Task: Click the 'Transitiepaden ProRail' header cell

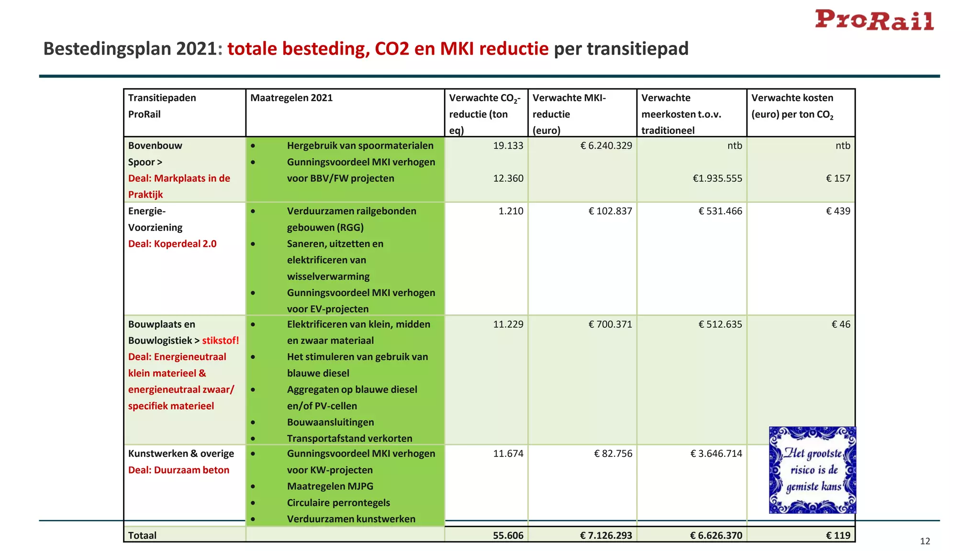Action: pos(162,106)
